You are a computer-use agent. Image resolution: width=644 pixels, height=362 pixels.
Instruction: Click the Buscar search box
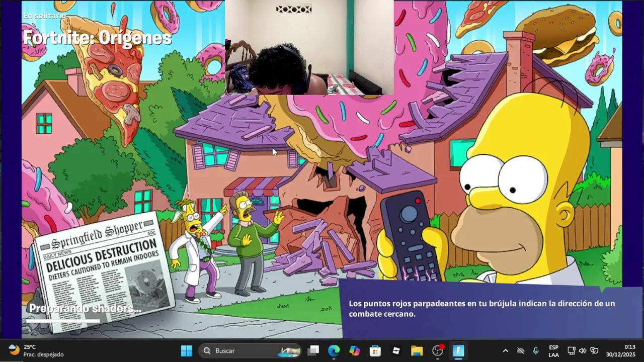250,350
